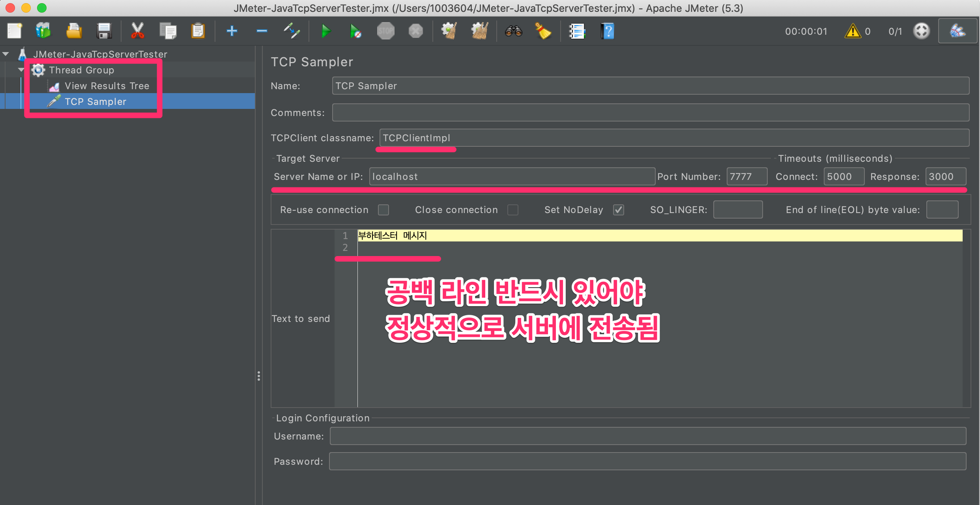
Task: Collapse the JMeter-JavaTcpServerTester tree node
Action: point(6,54)
